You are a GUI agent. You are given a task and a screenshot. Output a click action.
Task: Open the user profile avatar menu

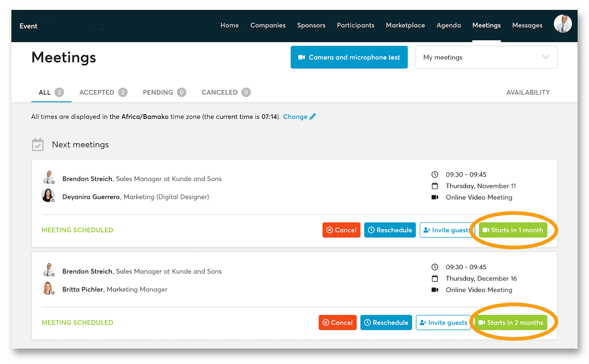click(562, 24)
